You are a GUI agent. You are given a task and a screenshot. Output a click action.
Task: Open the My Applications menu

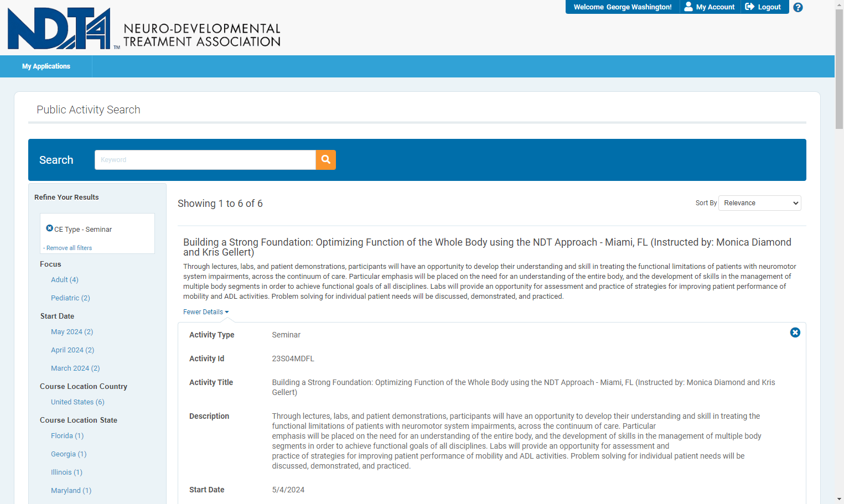46,66
